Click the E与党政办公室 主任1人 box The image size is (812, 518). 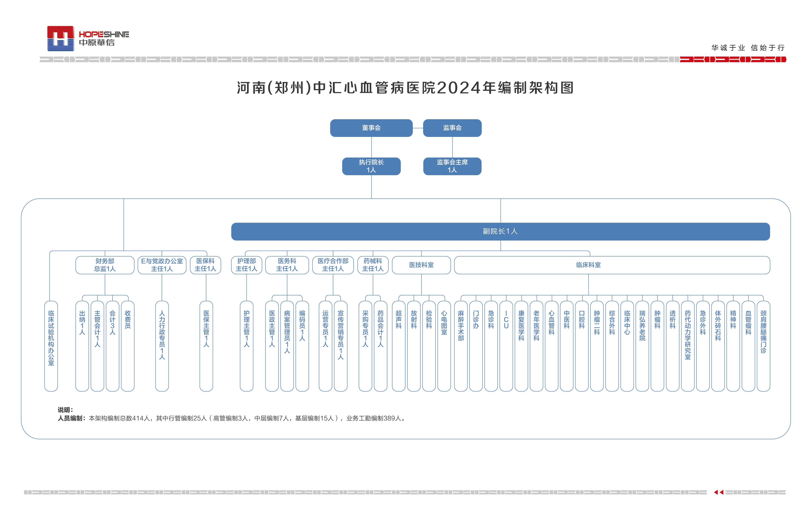pyautogui.click(x=162, y=265)
